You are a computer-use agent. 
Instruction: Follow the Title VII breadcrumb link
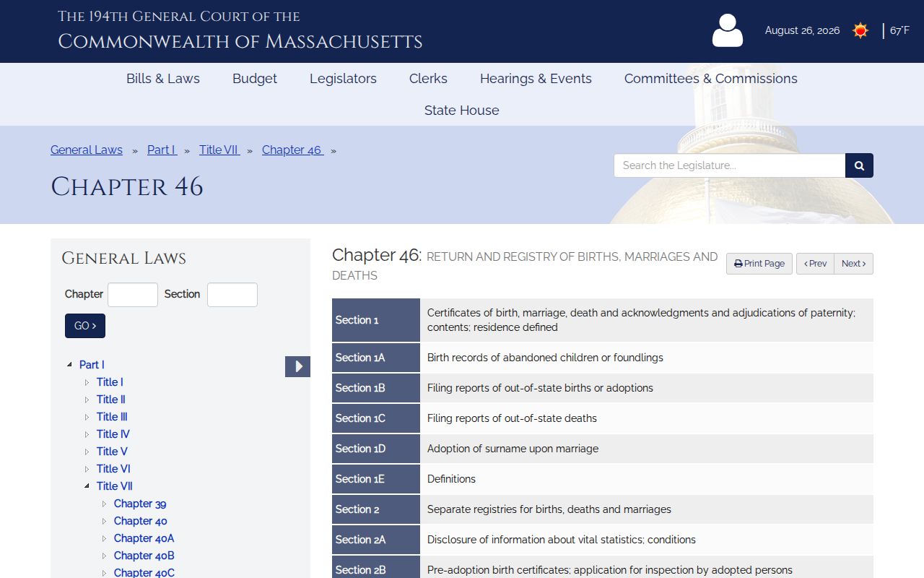219,150
